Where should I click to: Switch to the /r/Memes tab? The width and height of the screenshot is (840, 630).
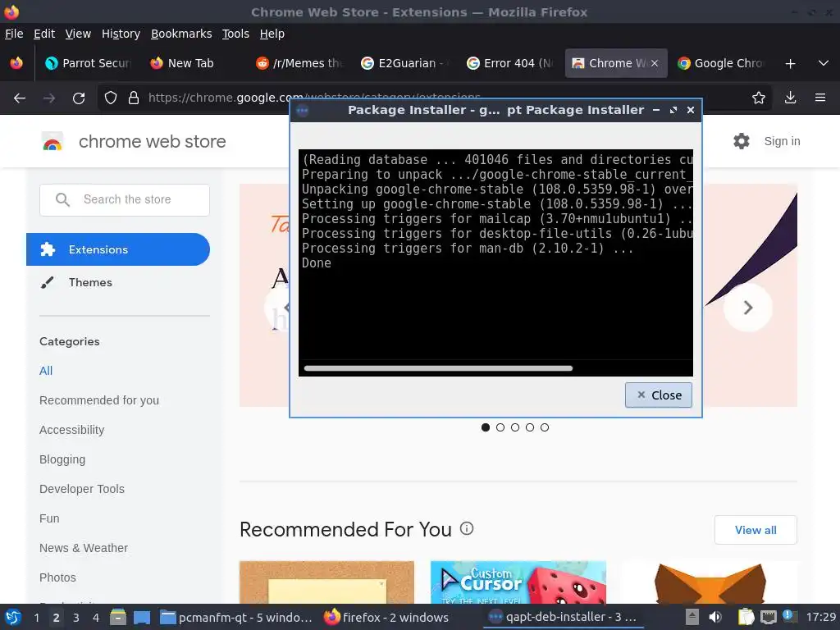299,63
